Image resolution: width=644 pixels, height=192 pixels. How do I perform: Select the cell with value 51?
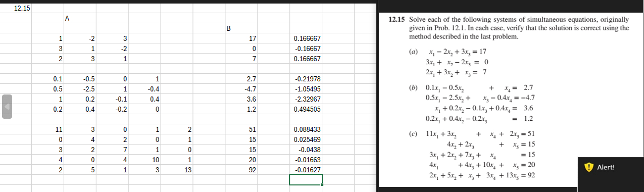click(x=241, y=129)
